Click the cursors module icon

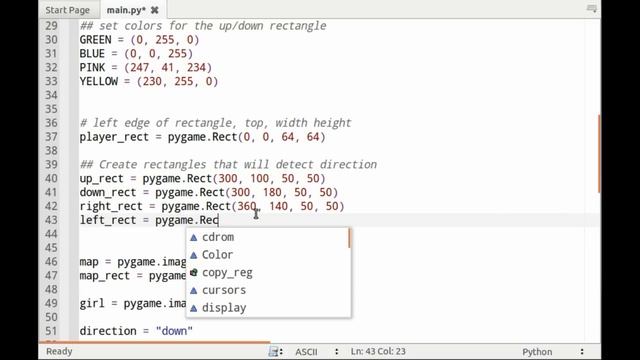tap(194, 291)
